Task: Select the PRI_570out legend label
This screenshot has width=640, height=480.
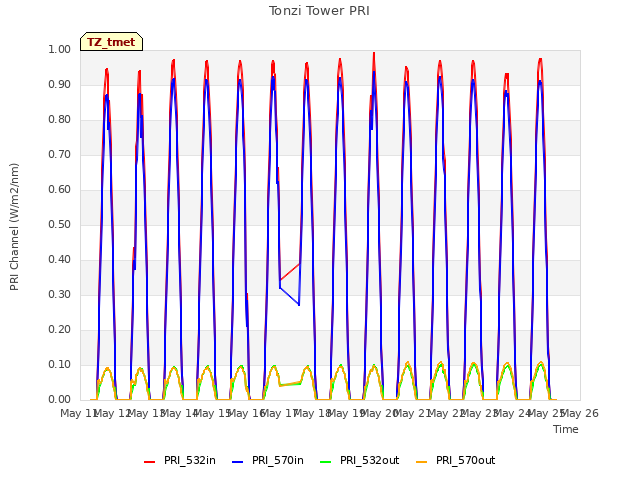Action: (x=466, y=460)
